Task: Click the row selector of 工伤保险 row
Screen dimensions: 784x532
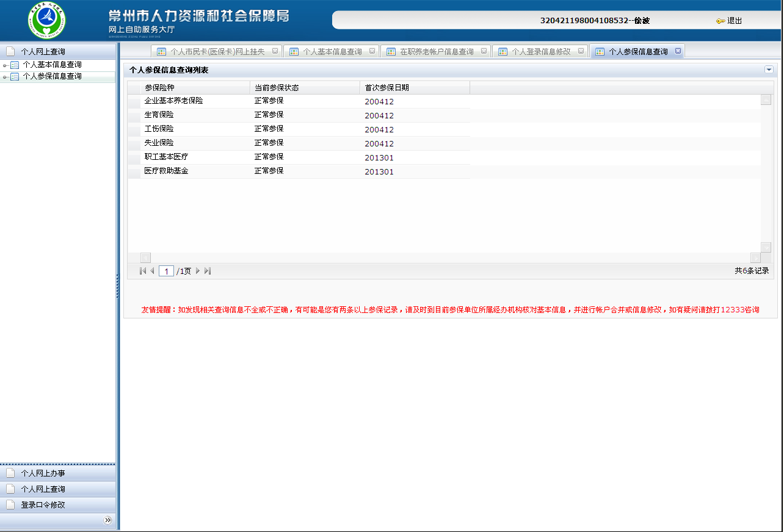Action: [134, 129]
